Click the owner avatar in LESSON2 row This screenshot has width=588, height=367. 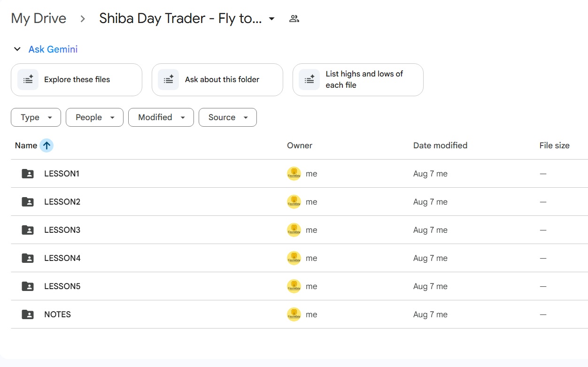[294, 202]
